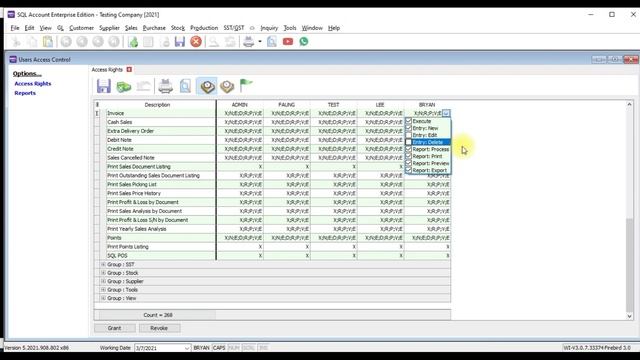Toggle the Report: Process checkbox
The height and width of the screenshot is (360, 640).
[x=409, y=149]
